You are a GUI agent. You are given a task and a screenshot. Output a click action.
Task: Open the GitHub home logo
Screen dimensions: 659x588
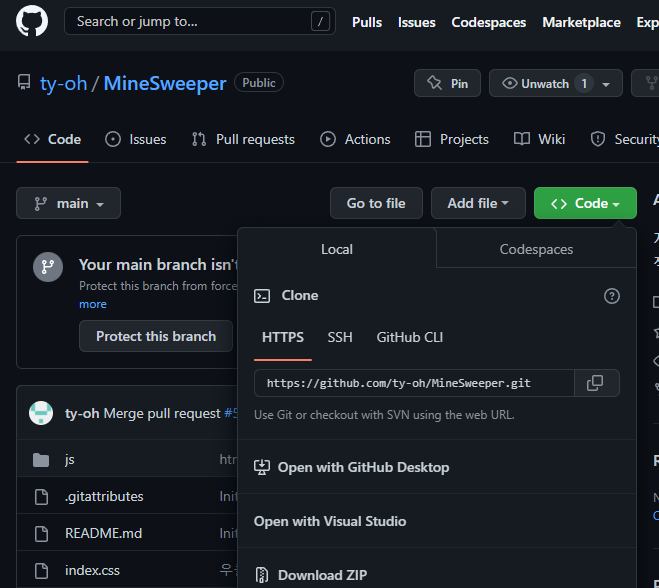click(x=32, y=21)
